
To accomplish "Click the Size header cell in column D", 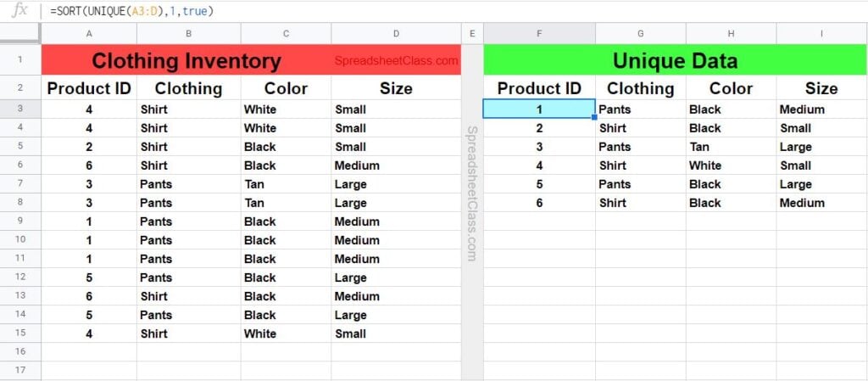I will (396, 88).
